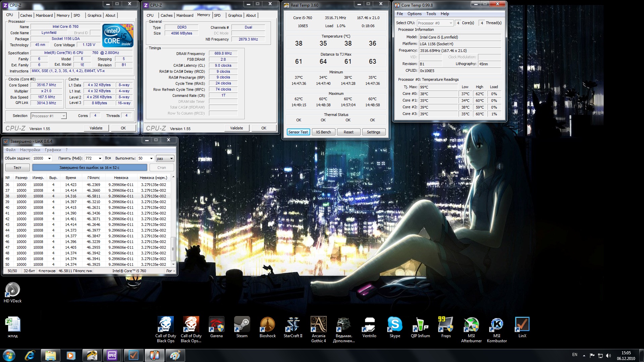Click the ГФлопс column header

[x=94, y=178]
